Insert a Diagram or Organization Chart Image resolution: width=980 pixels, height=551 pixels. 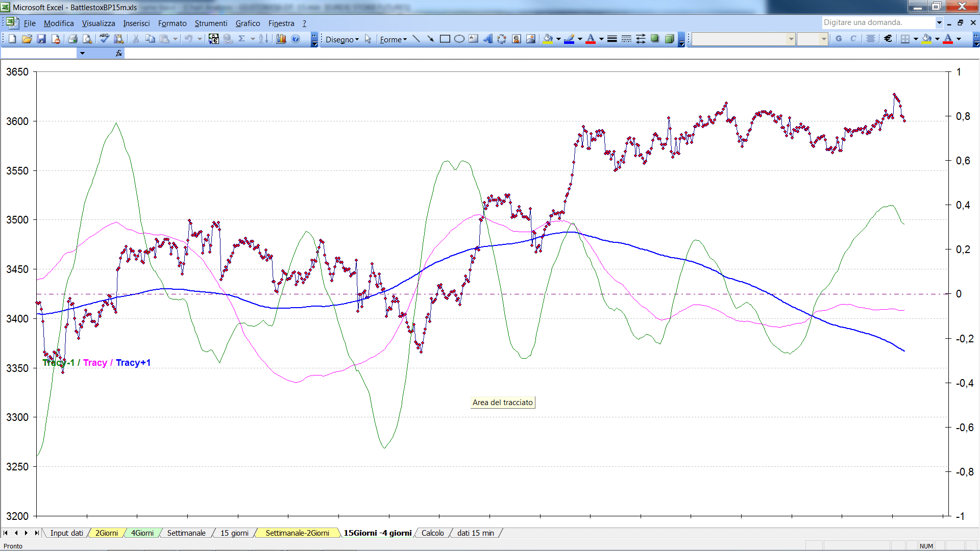(502, 39)
